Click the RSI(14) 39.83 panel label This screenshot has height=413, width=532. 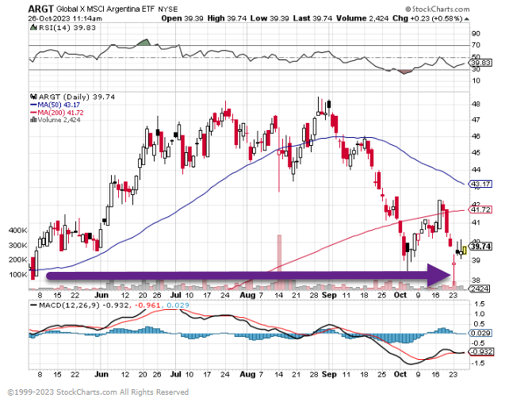pos(67,28)
